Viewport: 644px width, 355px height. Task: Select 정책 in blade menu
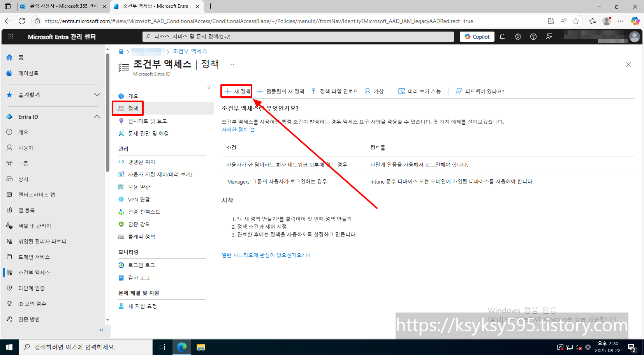click(133, 108)
